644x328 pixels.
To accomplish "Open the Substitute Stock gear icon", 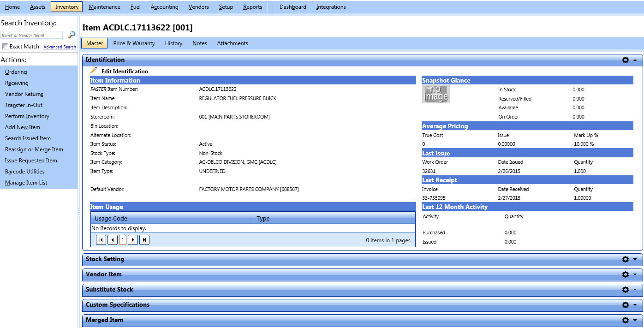I will click(x=626, y=290).
